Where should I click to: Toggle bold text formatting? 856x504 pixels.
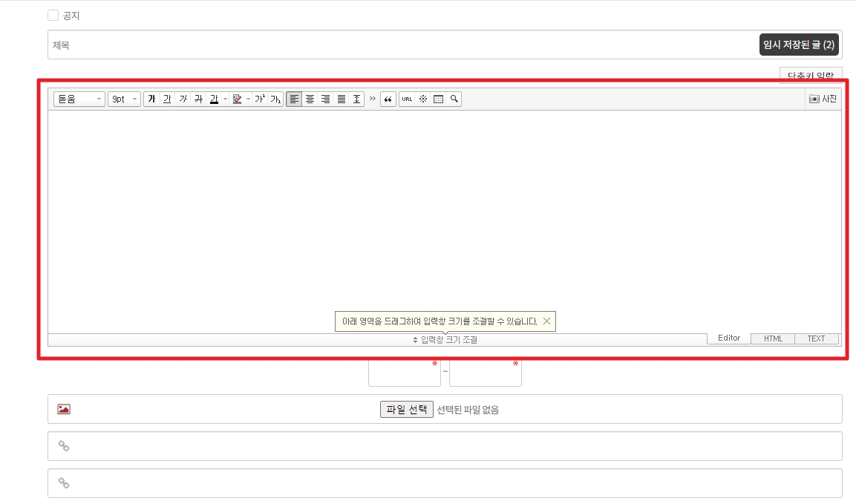pos(151,99)
